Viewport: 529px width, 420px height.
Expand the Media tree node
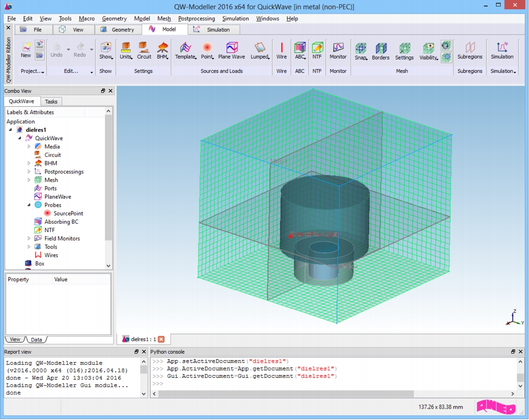coord(29,147)
